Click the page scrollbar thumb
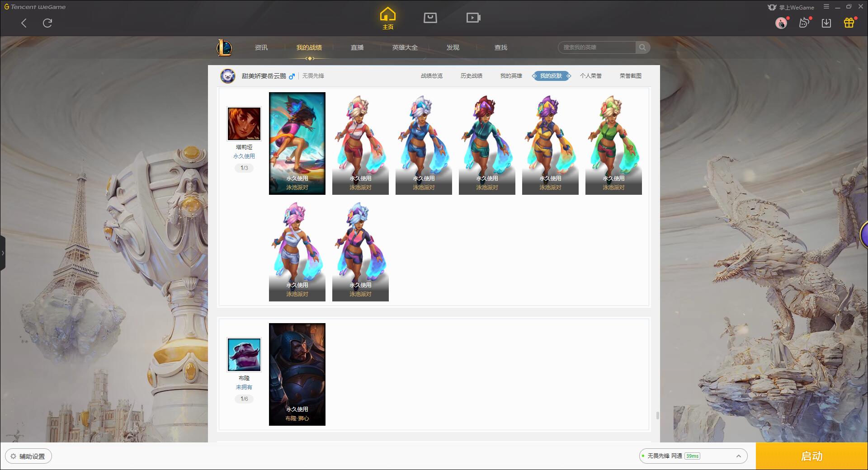868x470 pixels. pos(657,415)
